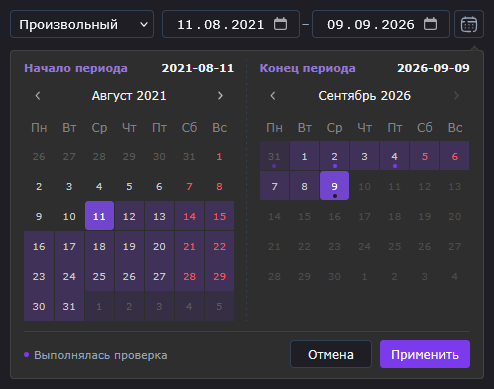This screenshot has height=389, width=494.
Task: Choose August 12 in the start calendar
Action: coord(129,216)
